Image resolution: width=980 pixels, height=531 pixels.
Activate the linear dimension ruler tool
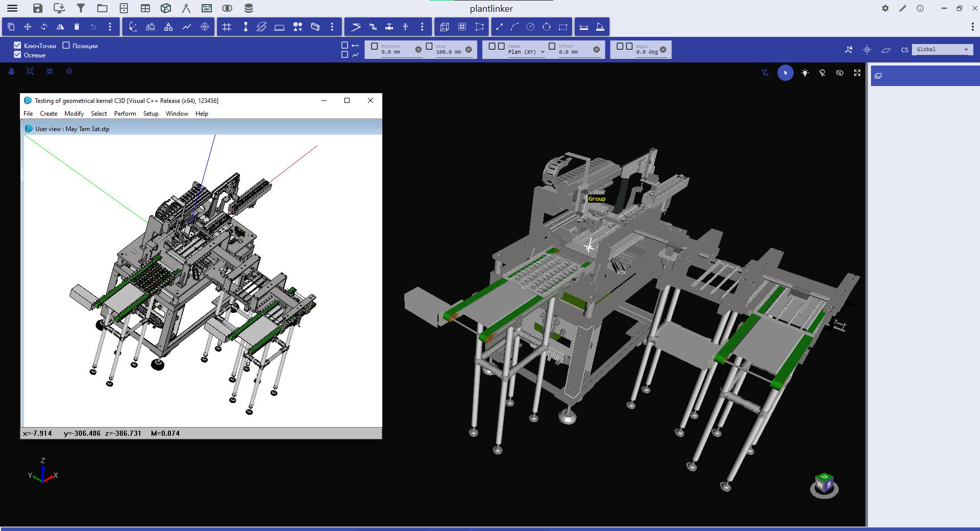(x=584, y=27)
